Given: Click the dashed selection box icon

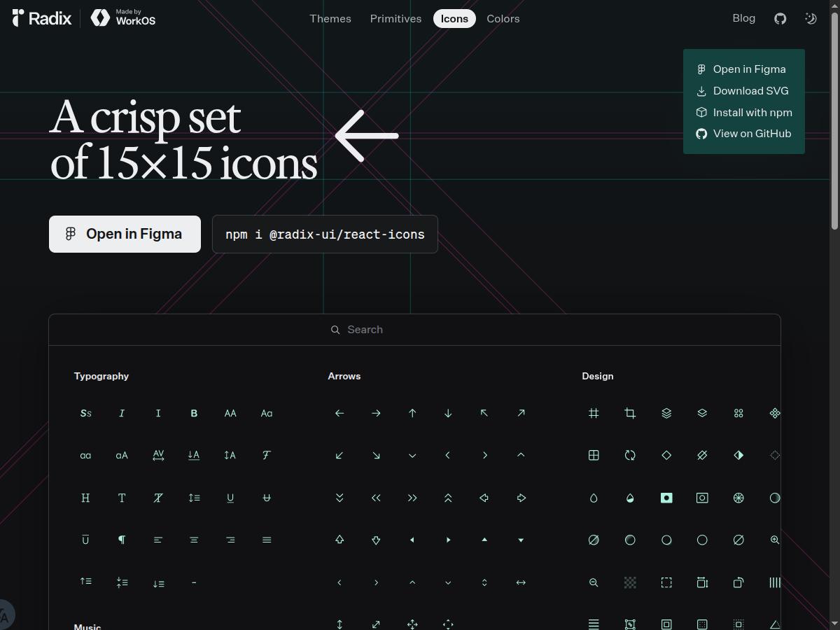Looking at the screenshot, I should pyautogui.click(x=666, y=582).
